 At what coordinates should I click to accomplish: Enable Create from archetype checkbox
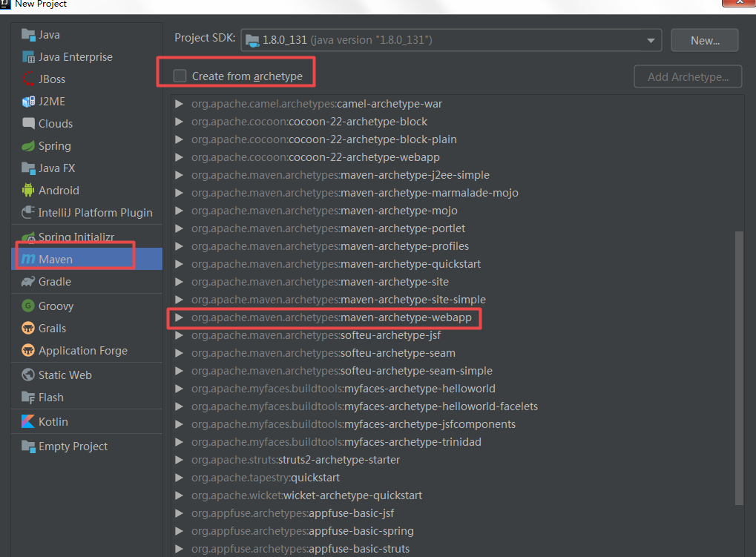tap(180, 76)
